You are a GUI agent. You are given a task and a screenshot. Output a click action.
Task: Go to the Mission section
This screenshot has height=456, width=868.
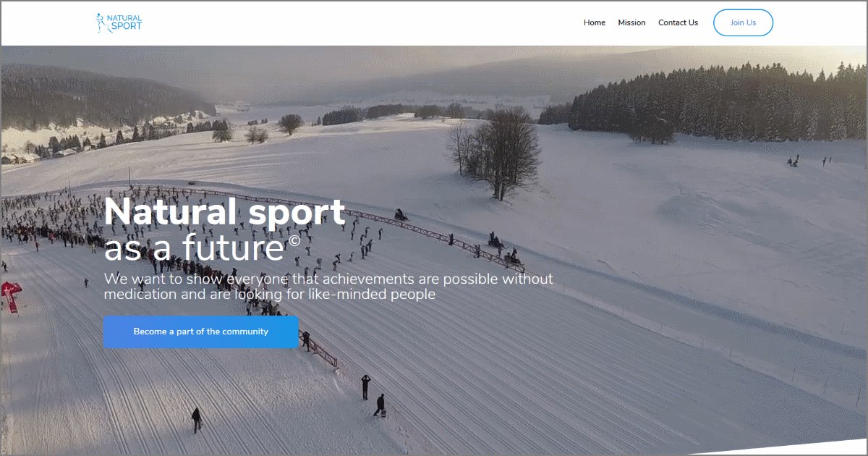631,22
